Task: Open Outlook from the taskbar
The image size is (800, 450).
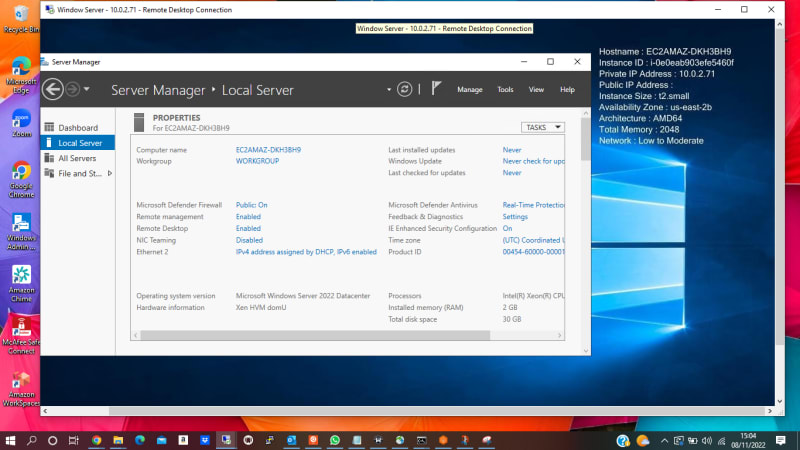Action: [x=291, y=440]
